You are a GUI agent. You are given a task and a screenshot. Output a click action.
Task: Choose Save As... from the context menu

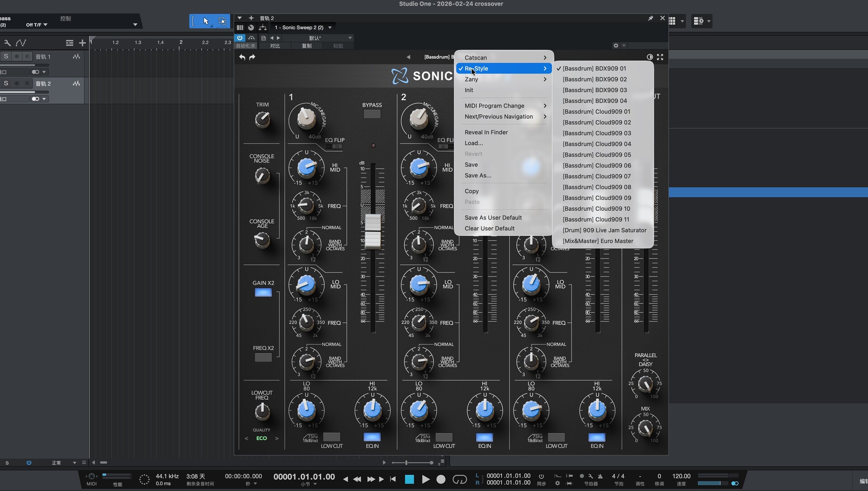[477, 175]
